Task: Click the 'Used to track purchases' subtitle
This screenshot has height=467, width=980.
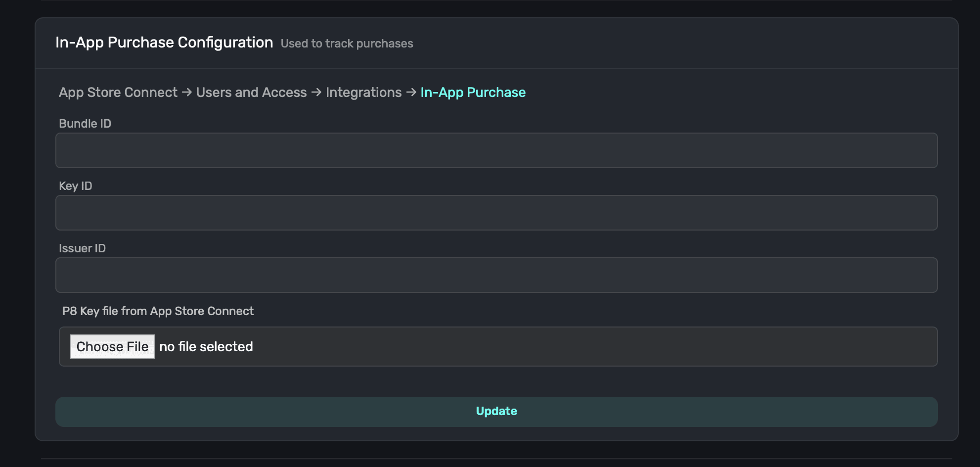Action: (347, 44)
